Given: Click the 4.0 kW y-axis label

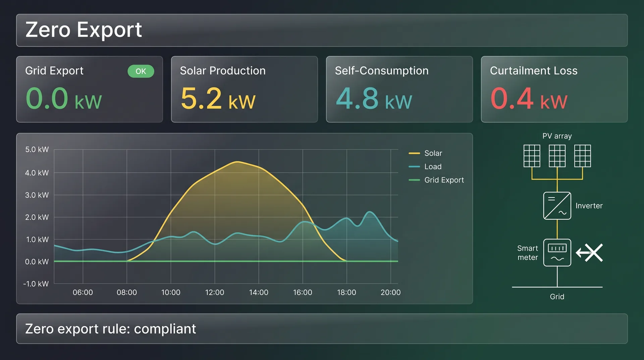Looking at the screenshot, I should pyautogui.click(x=37, y=173).
